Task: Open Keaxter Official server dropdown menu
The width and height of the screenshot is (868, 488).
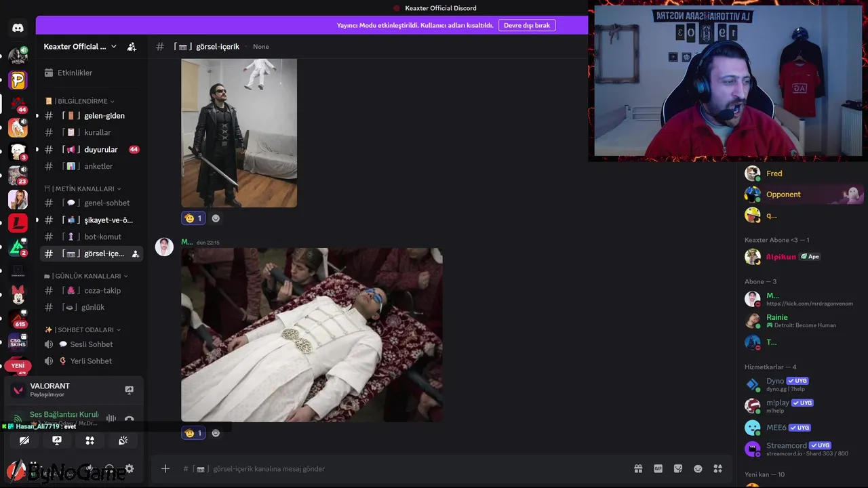Action: click(x=81, y=46)
